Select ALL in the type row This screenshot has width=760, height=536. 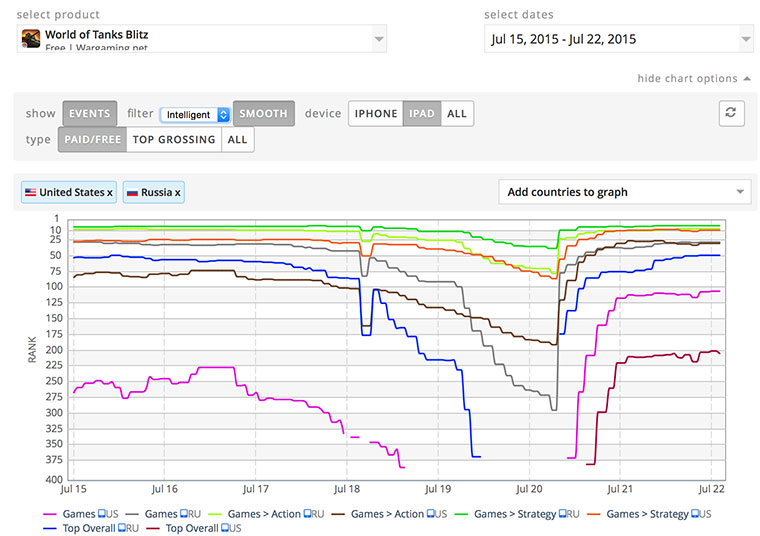point(238,140)
